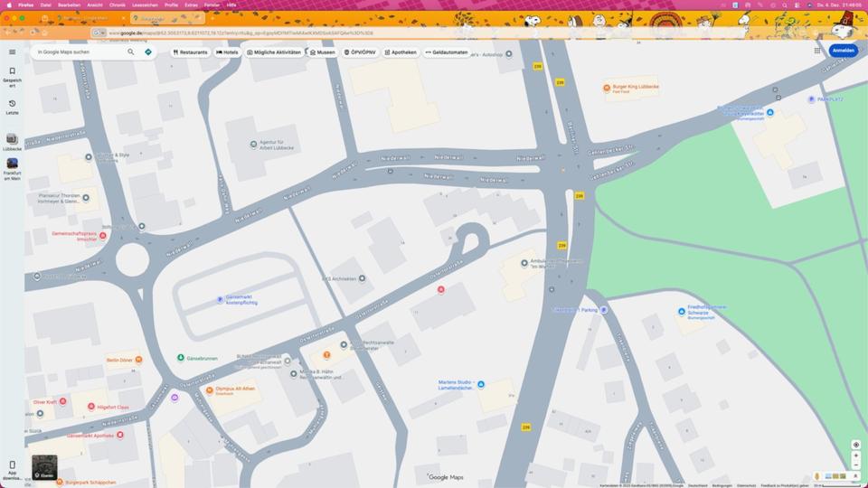Filter map by Hotels chip
Screen dimensions: 868x488
(227, 52)
